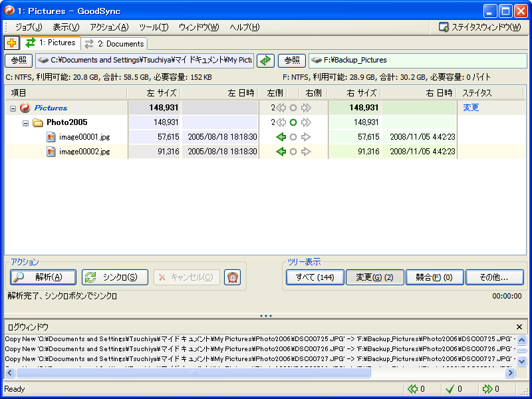
Task: Click the yellow plus new job icon
Action: (x=11, y=43)
